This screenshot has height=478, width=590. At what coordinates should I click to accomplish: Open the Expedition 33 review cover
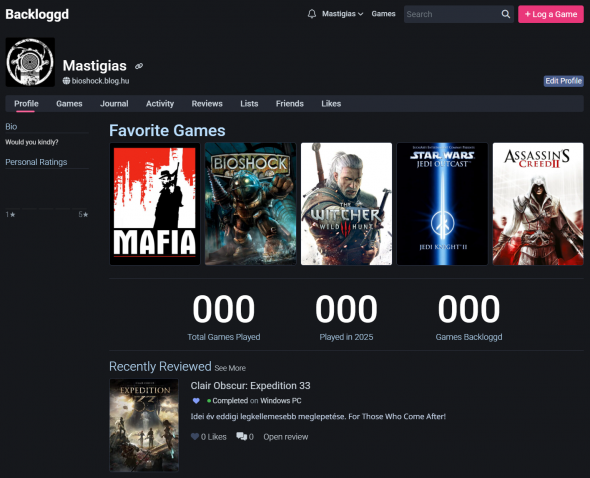144,425
